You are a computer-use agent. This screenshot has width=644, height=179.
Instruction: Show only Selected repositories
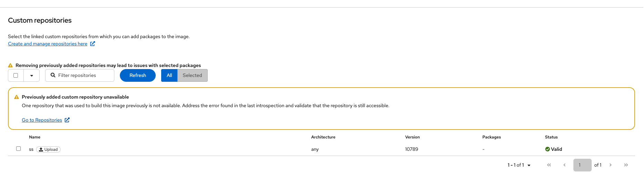tap(192, 75)
